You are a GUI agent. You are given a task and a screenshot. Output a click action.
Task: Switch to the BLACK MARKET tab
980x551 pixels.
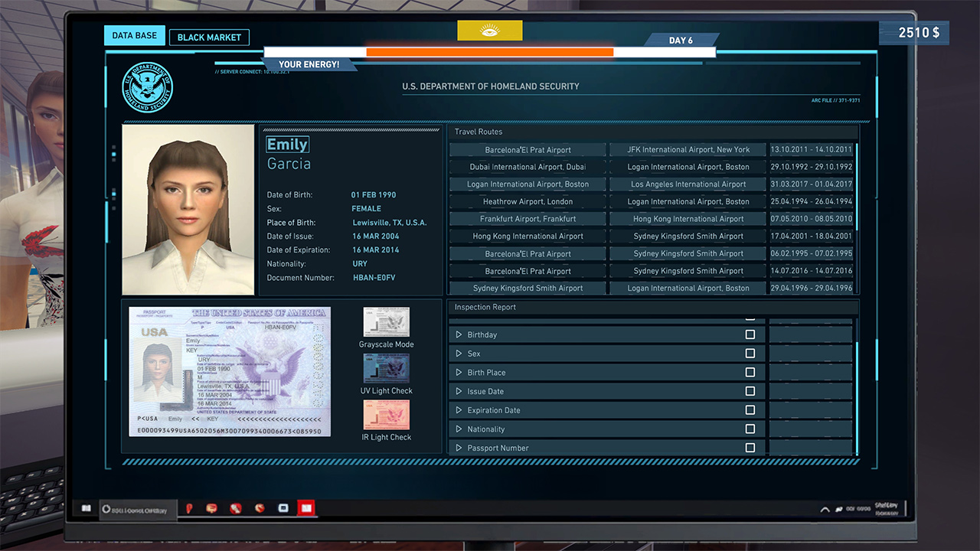pos(209,37)
